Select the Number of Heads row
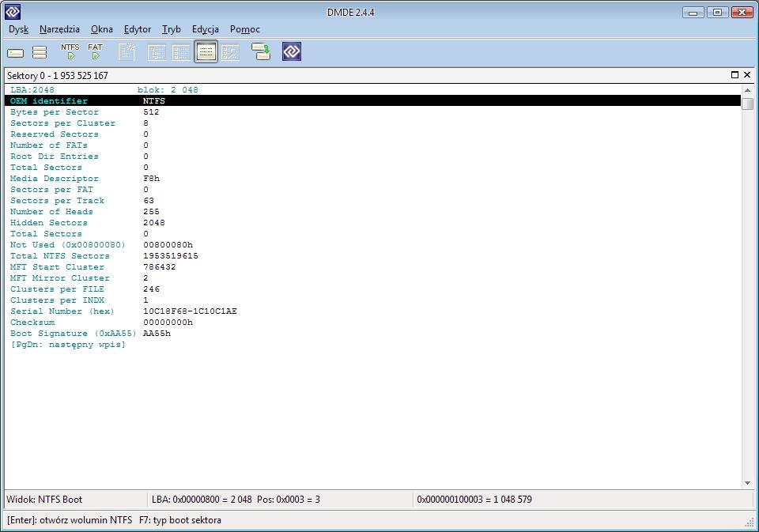 (372, 212)
